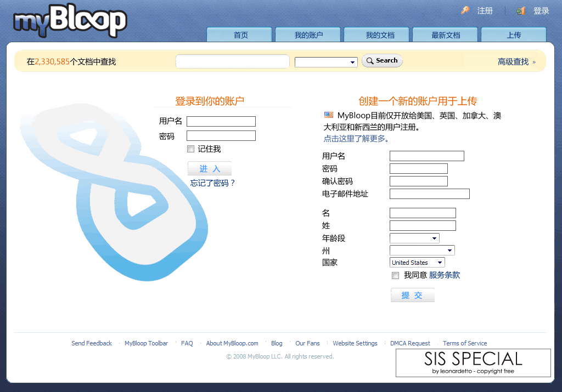Focus the 姓 last name field
The width and height of the screenshot is (562, 392).
coord(423,225)
